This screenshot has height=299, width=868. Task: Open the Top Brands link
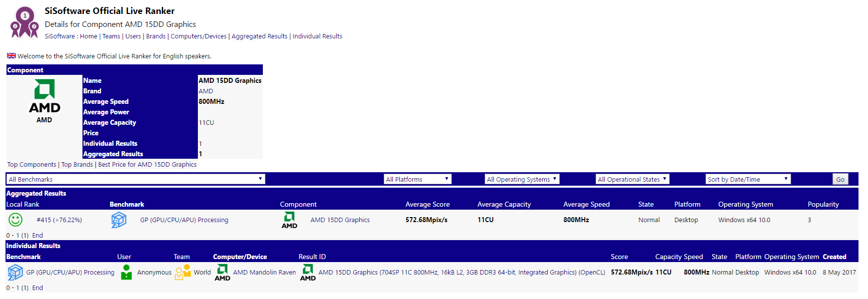pos(77,165)
